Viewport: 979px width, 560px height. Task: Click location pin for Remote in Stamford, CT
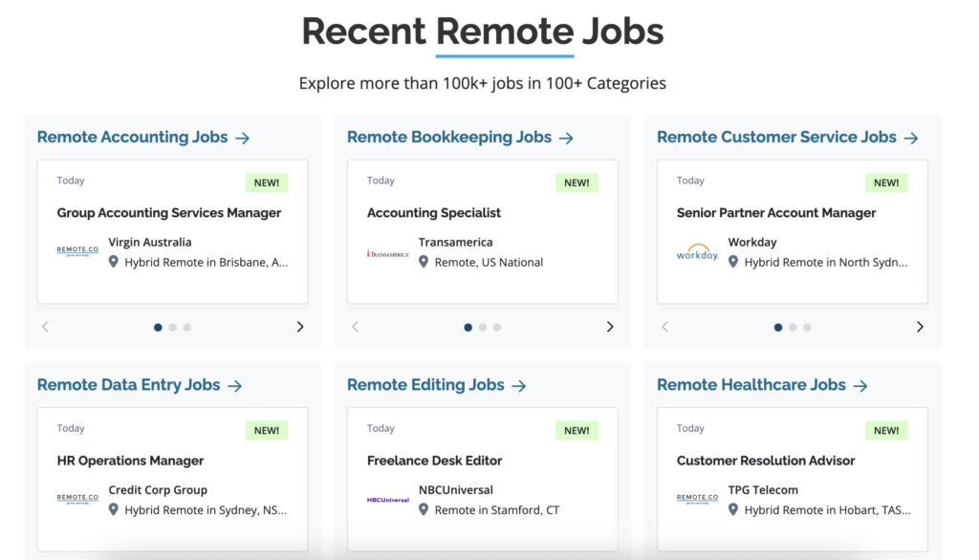click(x=424, y=509)
